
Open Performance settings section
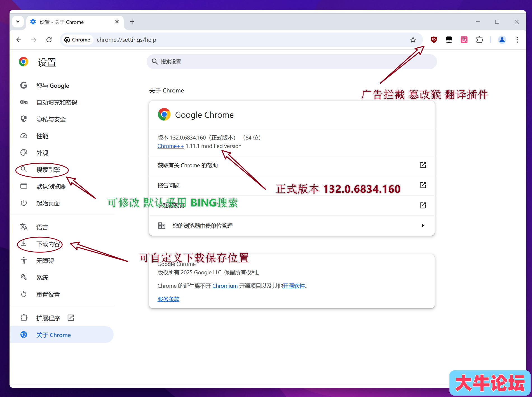point(62,136)
